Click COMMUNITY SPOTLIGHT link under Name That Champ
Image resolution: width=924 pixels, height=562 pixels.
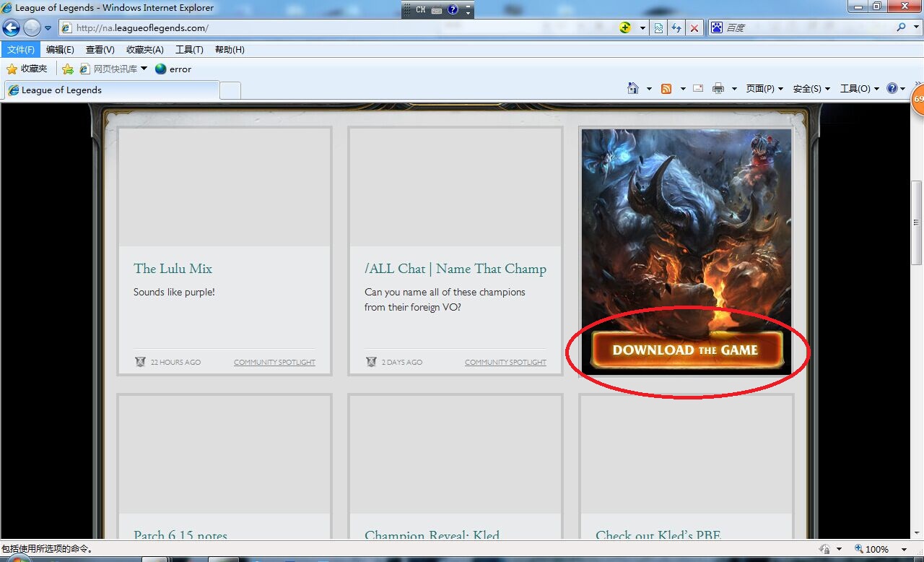[x=505, y=363]
